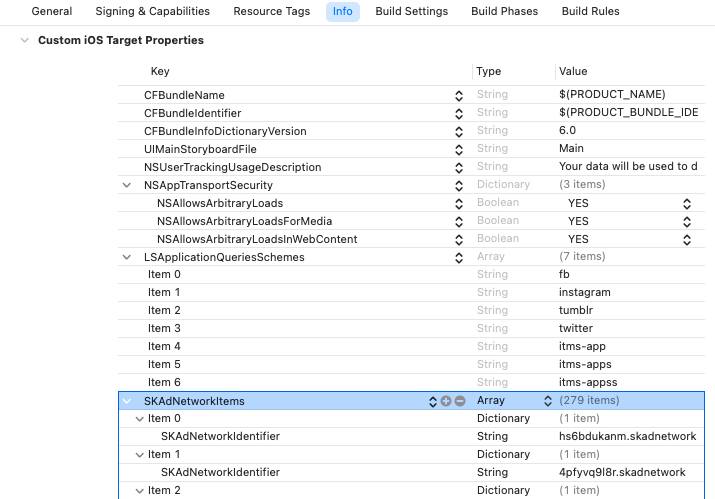
Task: Collapse the NSAppTransportSecurity dictionary
Action: pyautogui.click(x=127, y=185)
